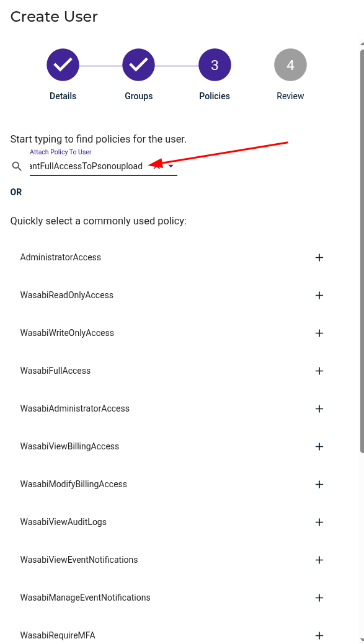Image resolution: width=364 pixels, height=644 pixels.
Task: Attach WasabiFullAccess via the plus icon
Action: [319, 371]
